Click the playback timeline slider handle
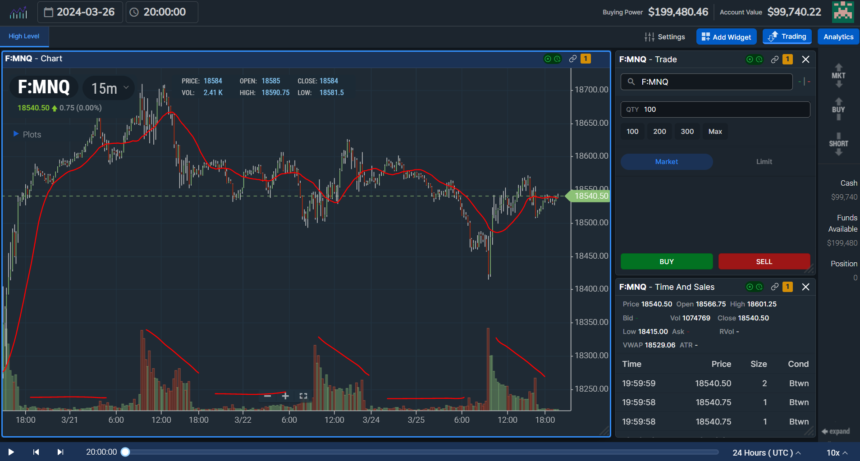The height and width of the screenshot is (461, 860). (x=125, y=452)
